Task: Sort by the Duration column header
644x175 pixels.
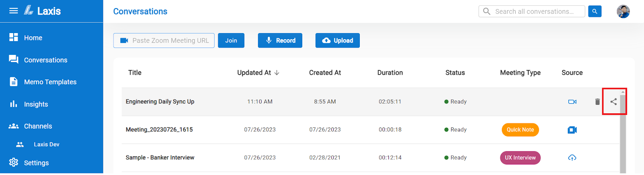Action: (390, 73)
